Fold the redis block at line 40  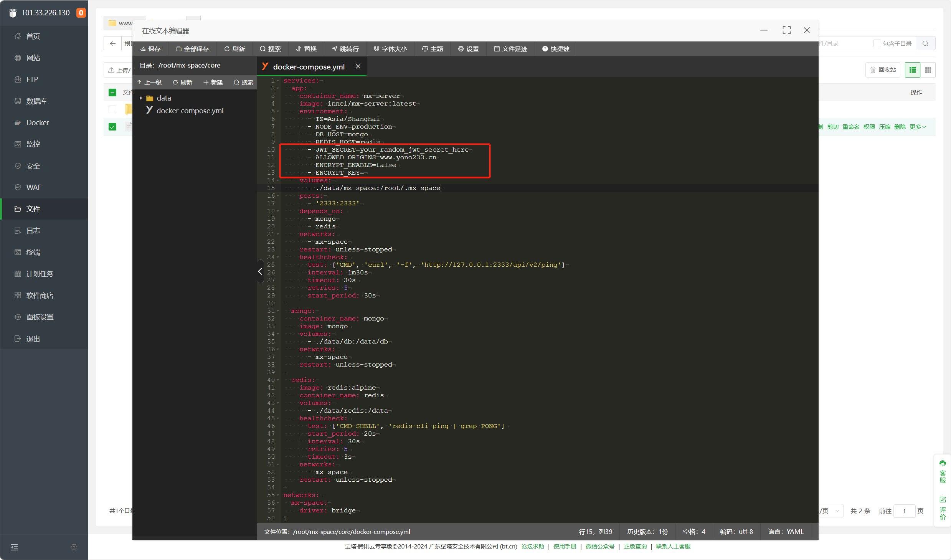tap(278, 380)
